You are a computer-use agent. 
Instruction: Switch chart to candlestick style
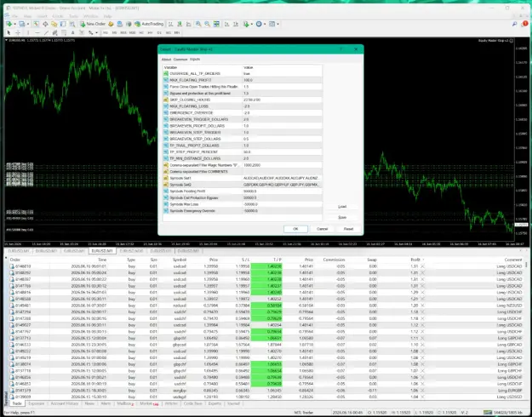pyautogui.click(x=180, y=24)
